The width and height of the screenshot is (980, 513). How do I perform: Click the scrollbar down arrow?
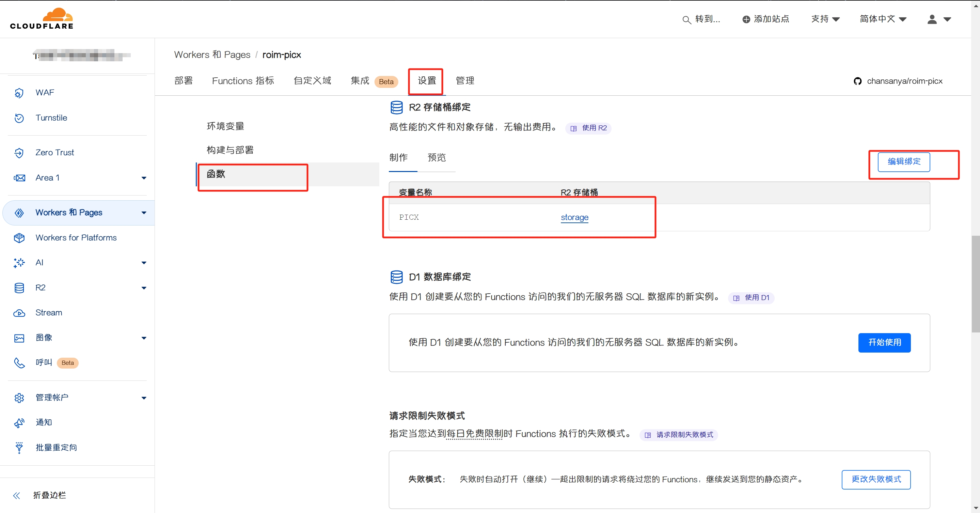point(976,508)
